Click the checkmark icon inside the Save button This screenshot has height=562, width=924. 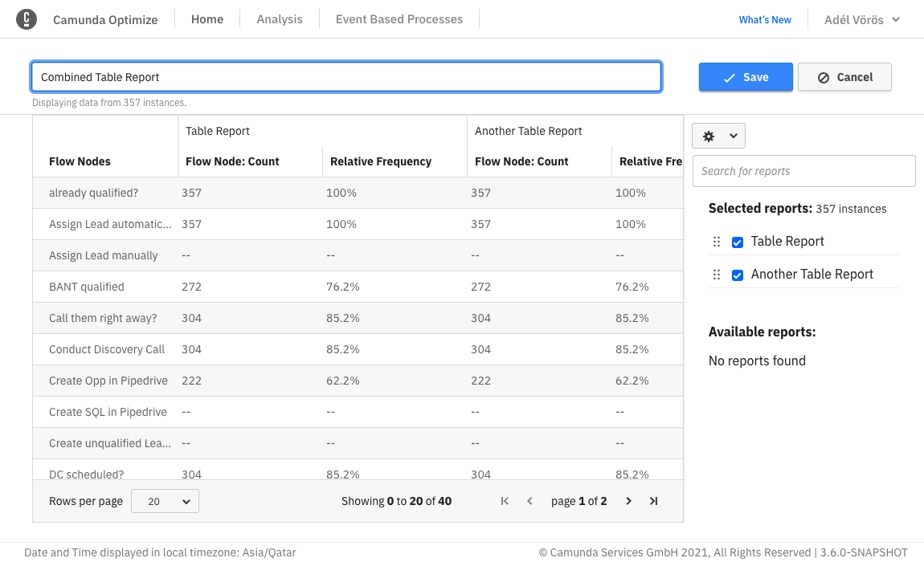click(x=727, y=76)
